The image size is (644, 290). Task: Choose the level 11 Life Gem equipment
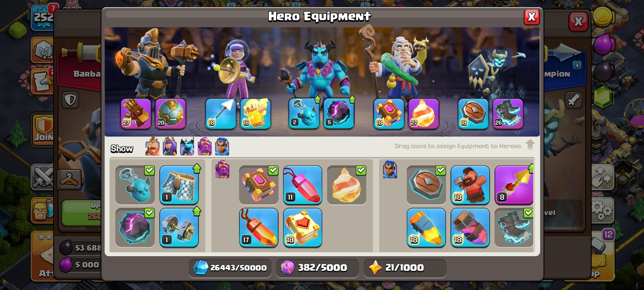[x=302, y=185]
